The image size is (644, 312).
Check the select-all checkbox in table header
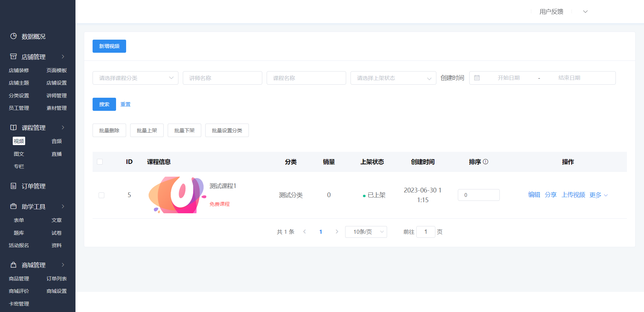[x=100, y=162]
